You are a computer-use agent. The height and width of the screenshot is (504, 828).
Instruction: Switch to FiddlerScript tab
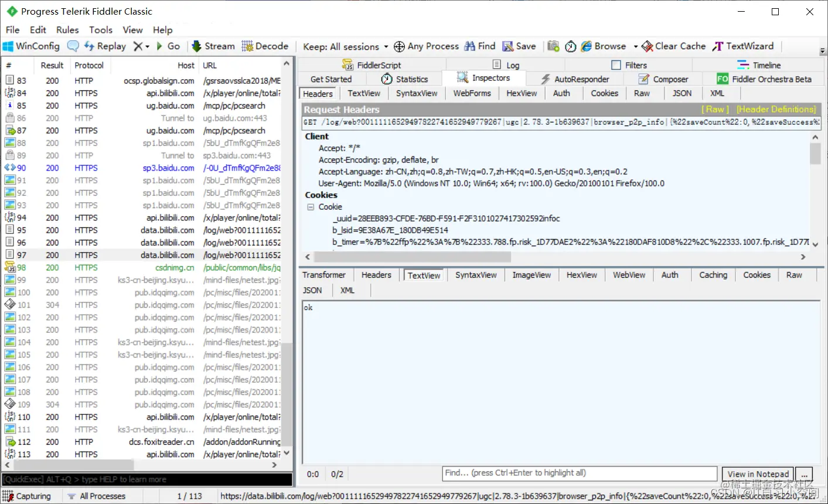(x=372, y=65)
